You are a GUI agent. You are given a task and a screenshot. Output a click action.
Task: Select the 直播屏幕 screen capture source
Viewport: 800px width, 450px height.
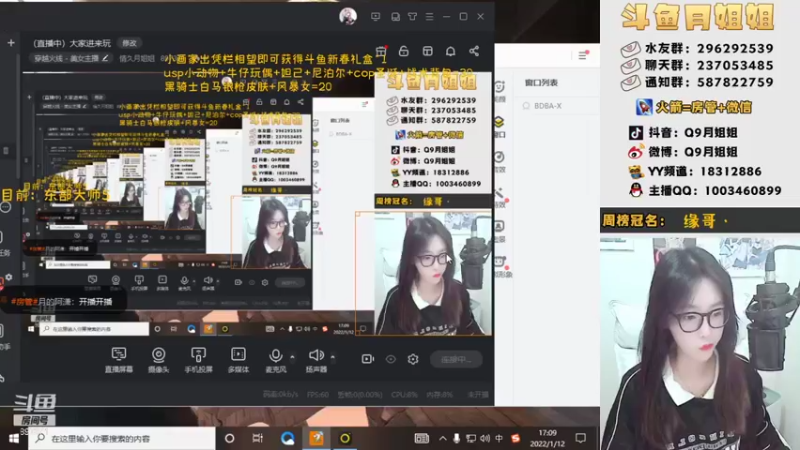pos(118,359)
